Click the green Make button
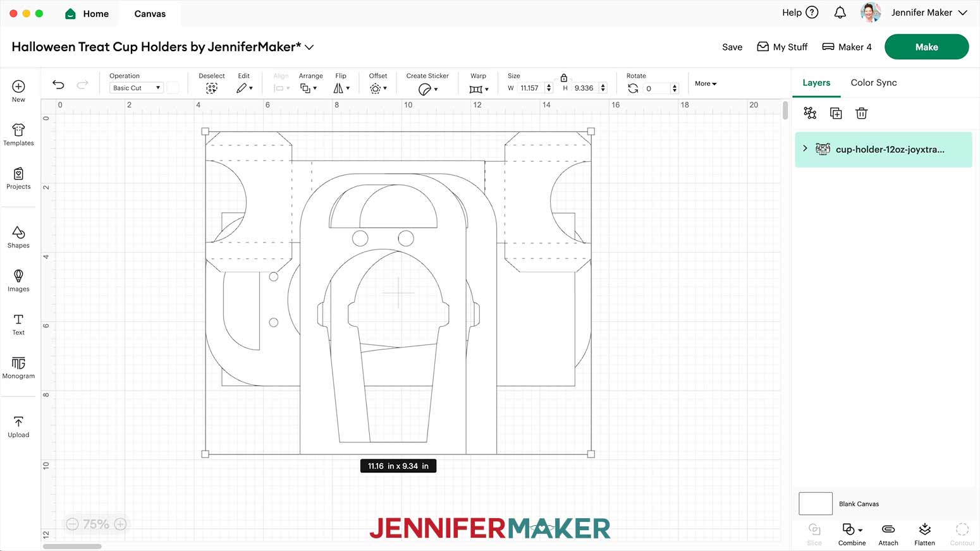 click(926, 47)
